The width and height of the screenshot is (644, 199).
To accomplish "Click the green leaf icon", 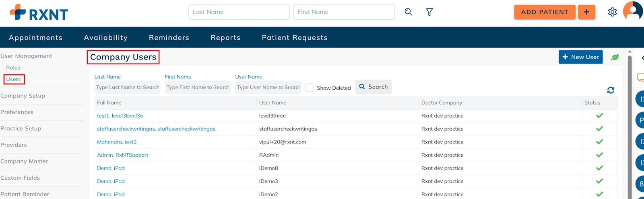I will (615, 57).
